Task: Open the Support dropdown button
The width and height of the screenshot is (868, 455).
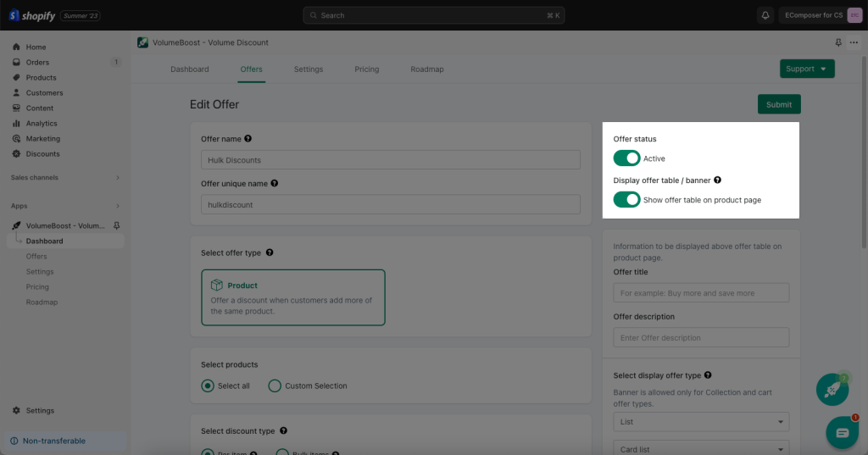Action: pyautogui.click(x=807, y=69)
